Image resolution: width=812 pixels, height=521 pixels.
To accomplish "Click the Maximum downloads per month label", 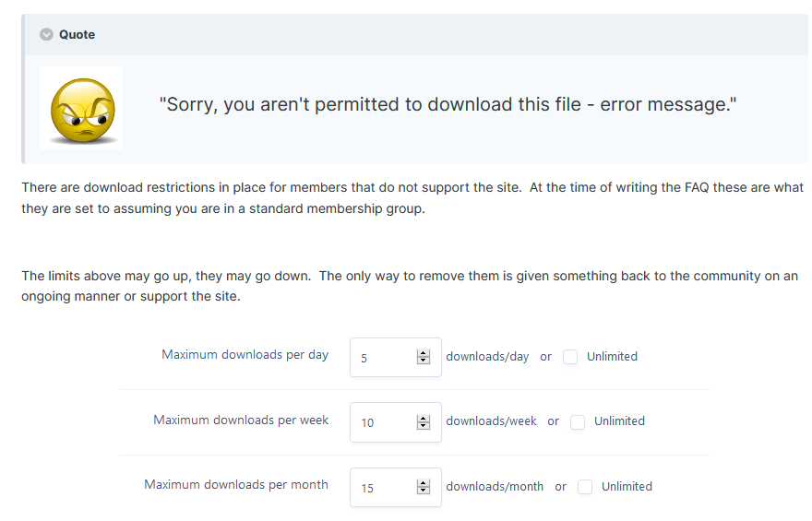I will [236, 485].
